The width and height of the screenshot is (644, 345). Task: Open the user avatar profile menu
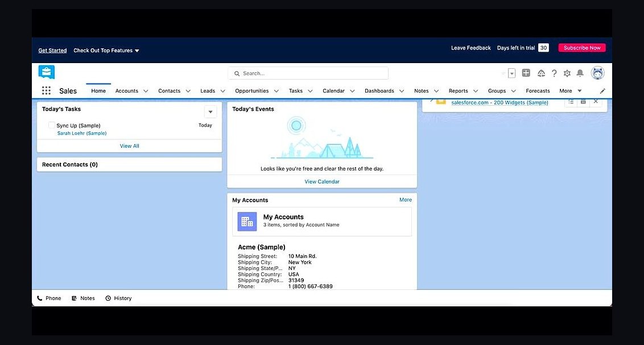597,73
